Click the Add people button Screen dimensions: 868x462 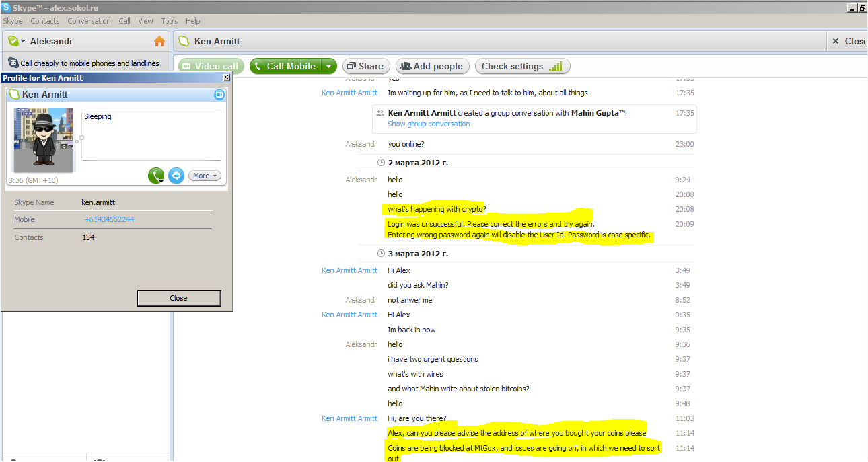(431, 66)
